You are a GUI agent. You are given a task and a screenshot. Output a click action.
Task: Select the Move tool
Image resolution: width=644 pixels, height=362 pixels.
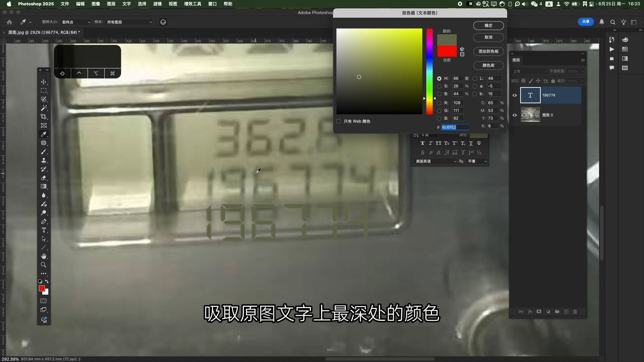[44, 82]
